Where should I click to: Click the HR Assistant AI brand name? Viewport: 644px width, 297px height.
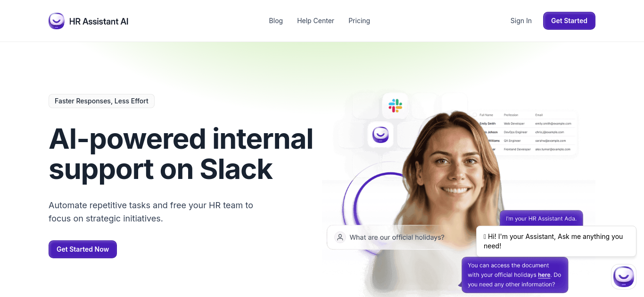[99, 21]
